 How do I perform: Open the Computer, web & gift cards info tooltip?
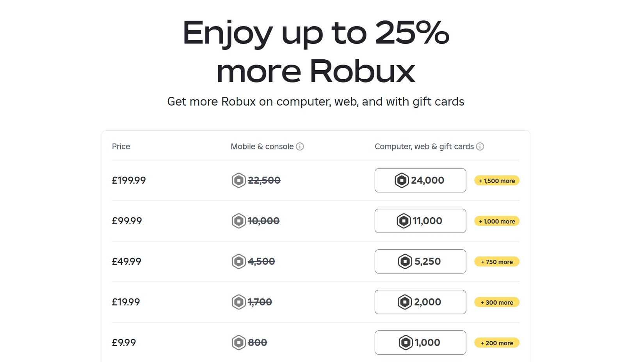click(480, 146)
